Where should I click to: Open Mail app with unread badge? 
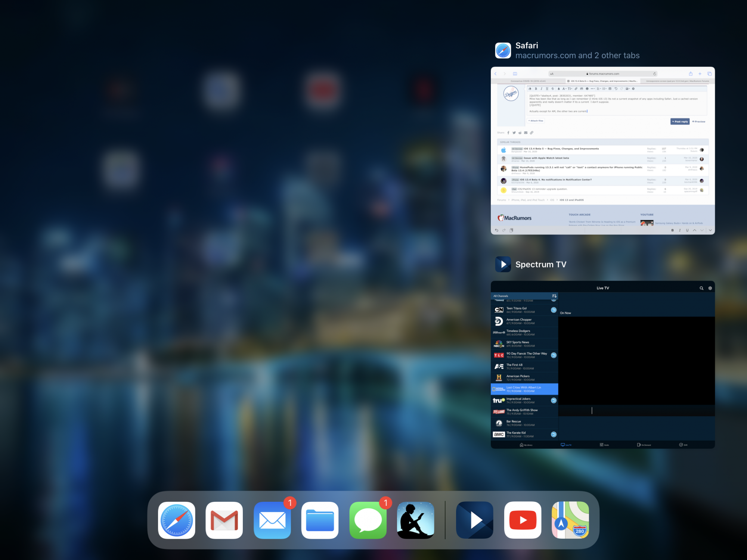pos(272,520)
